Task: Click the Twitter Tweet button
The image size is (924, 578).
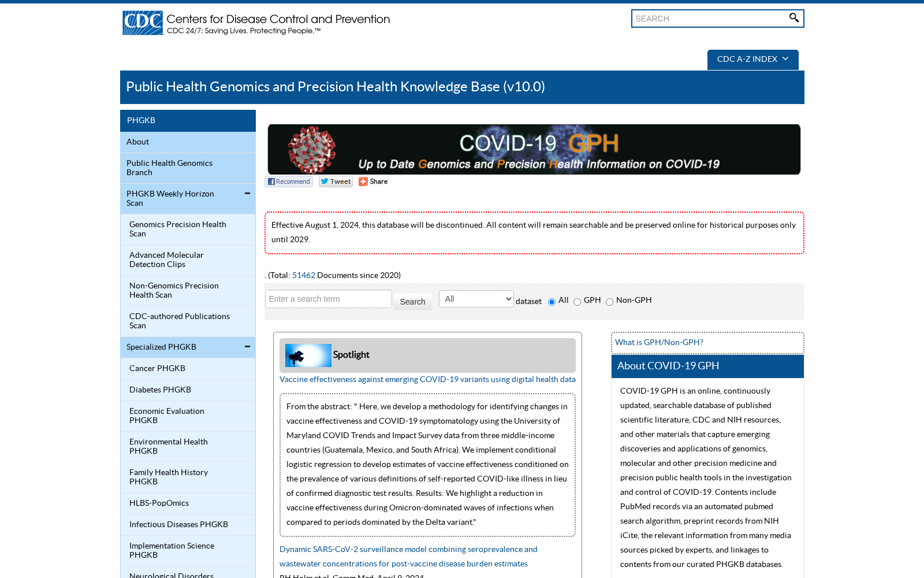Action: [336, 181]
